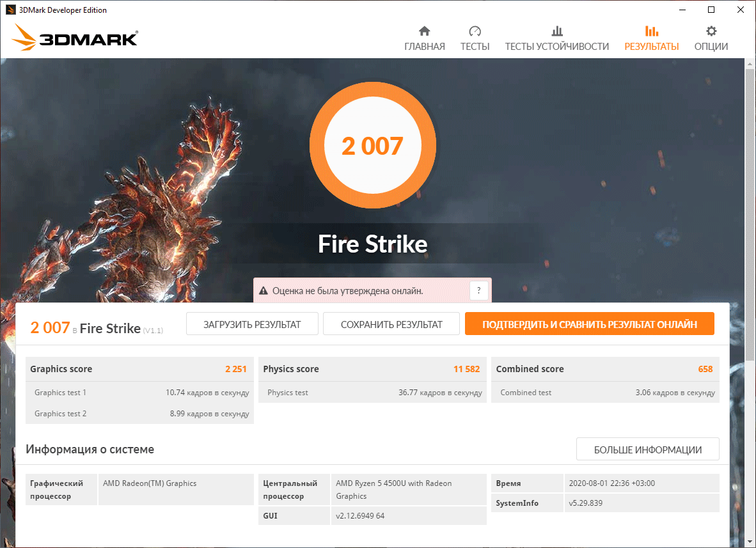Click GUI version v2.12.6949 64

(360, 515)
